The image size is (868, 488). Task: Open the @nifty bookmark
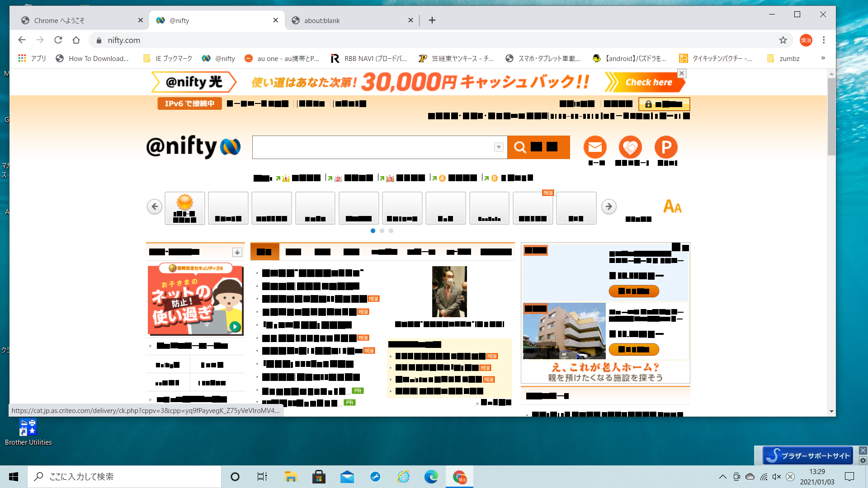[219, 58]
